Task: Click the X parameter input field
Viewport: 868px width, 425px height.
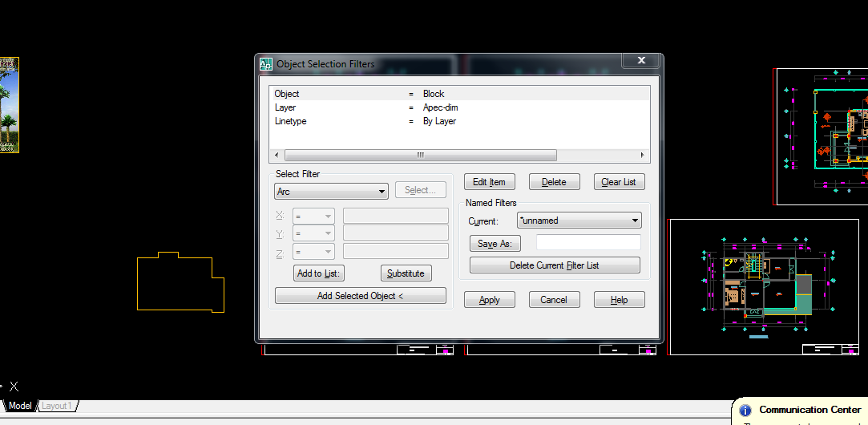Action: coord(396,216)
